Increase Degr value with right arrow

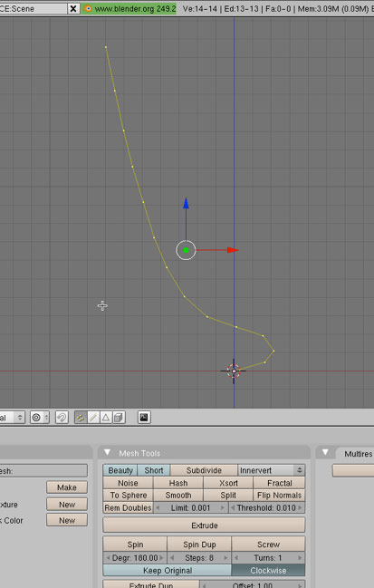tap(162, 558)
